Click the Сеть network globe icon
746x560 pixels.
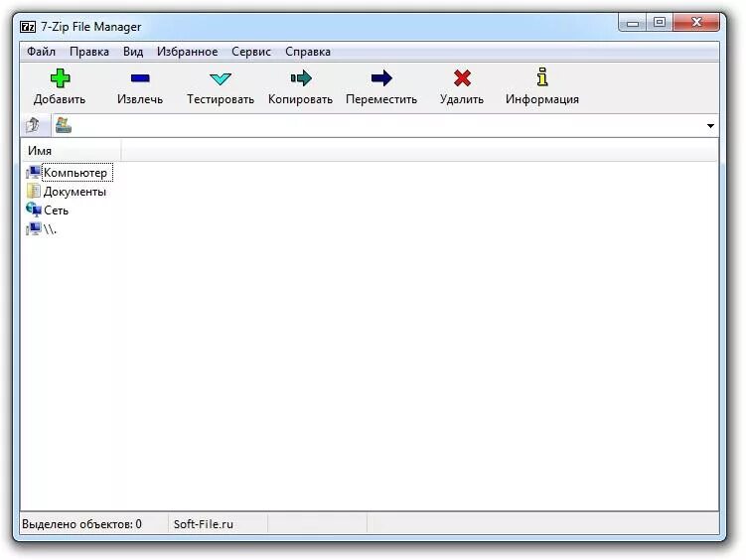[34, 210]
